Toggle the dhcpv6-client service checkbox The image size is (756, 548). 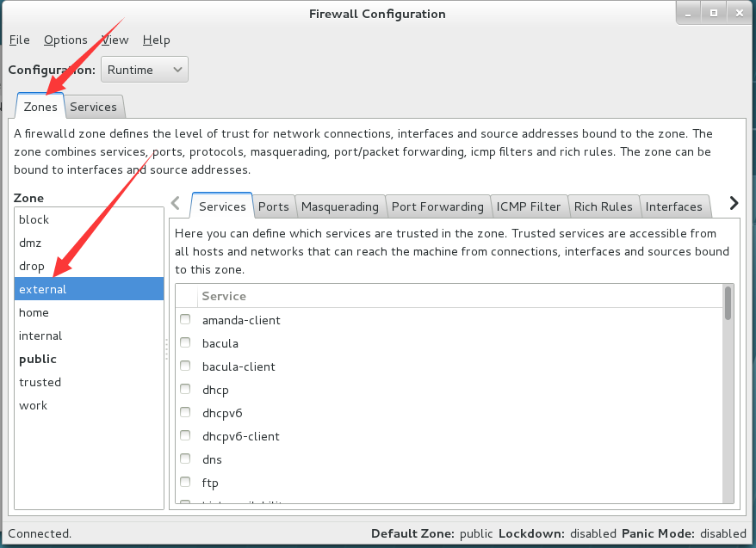pos(185,435)
